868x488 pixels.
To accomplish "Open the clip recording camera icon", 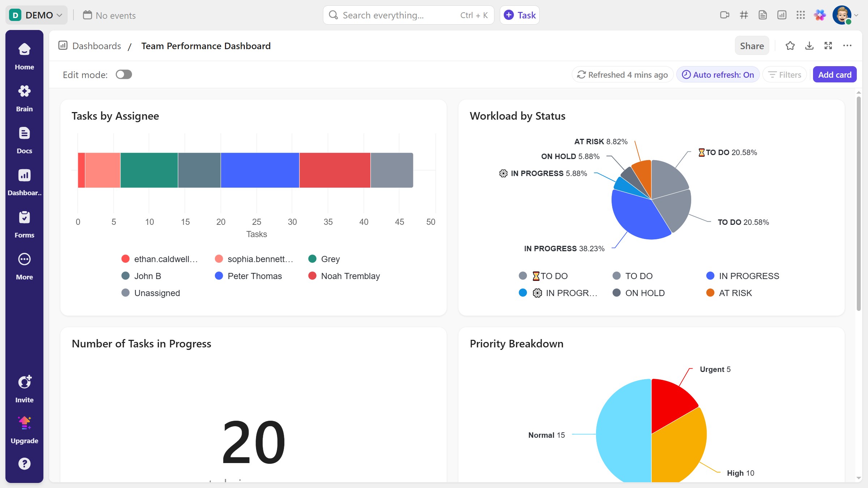I will coord(724,15).
